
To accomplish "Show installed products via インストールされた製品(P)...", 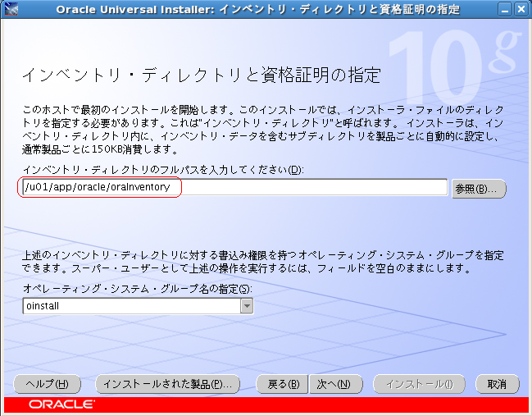I will (167, 384).
